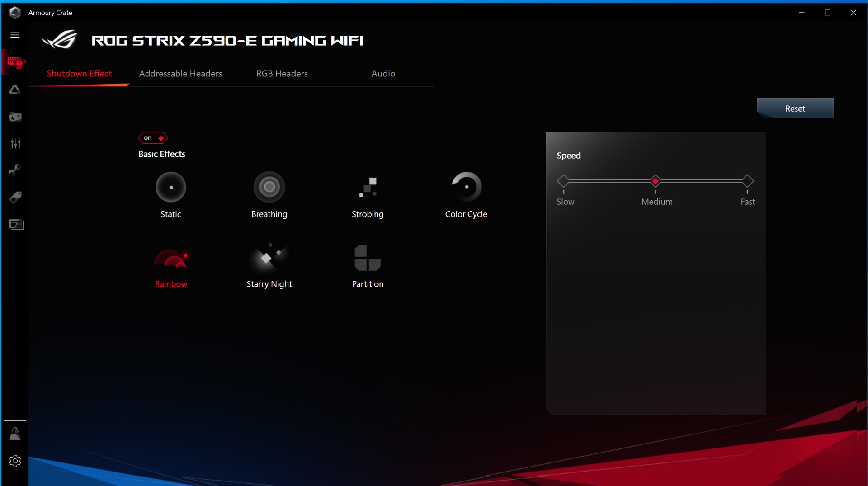The image size is (868, 486).
Task: Select the Strobing lighting effect icon
Action: (x=368, y=187)
